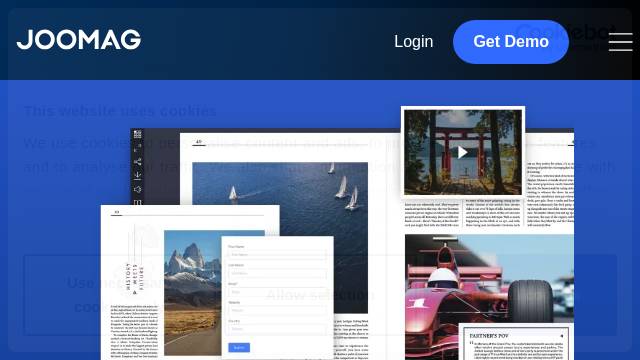Click the first name field in the form
640x360 pixels.
pyautogui.click(x=277, y=255)
